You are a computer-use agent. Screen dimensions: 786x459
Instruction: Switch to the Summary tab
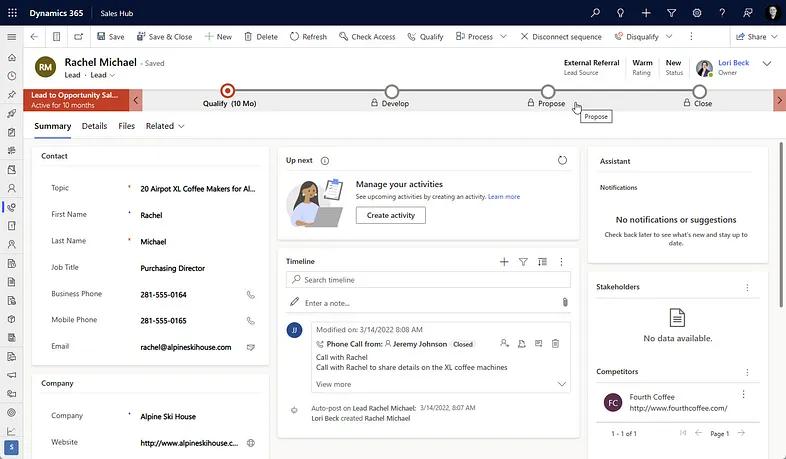coord(53,126)
